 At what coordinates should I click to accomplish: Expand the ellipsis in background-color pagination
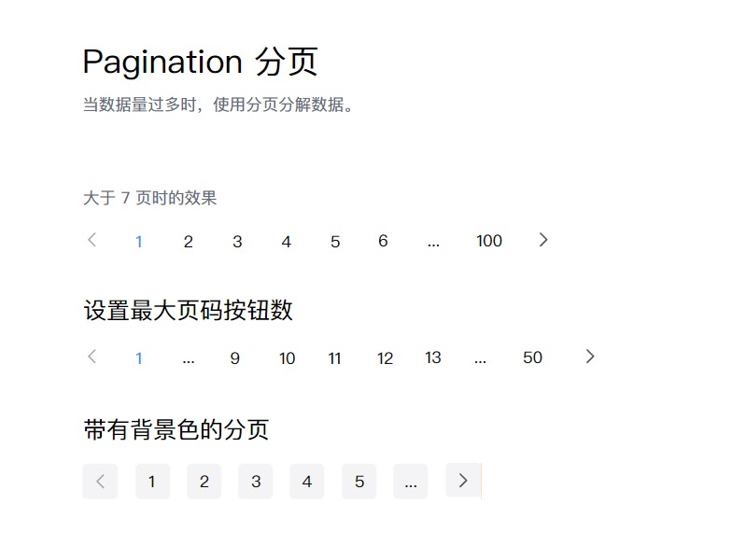411,482
